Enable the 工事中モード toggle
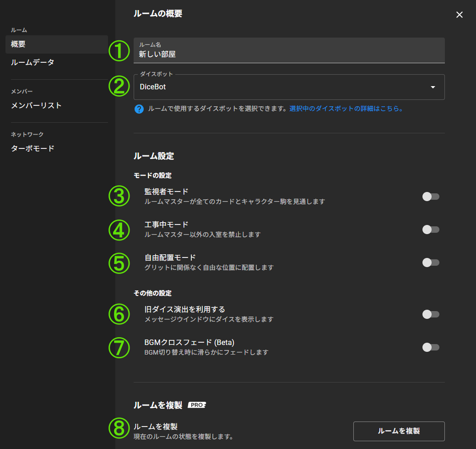Image resolution: width=476 pixels, height=449 pixels. pyautogui.click(x=431, y=230)
